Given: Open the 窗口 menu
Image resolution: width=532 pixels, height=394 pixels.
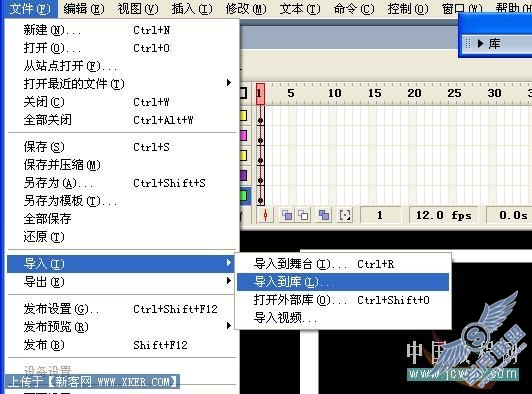Looking at the screenshot, I should pos(462,8).
